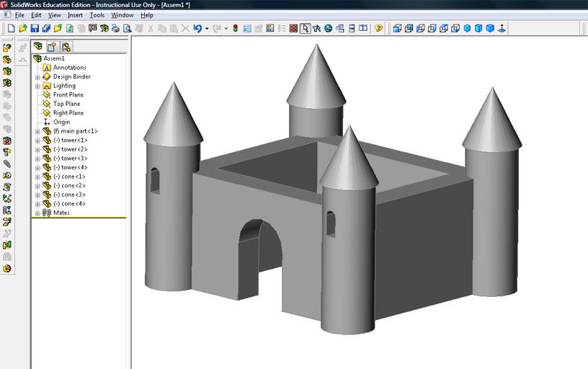Click the Mate paperclip icon in sidebar
588x369 pixels.
(7, 164)
